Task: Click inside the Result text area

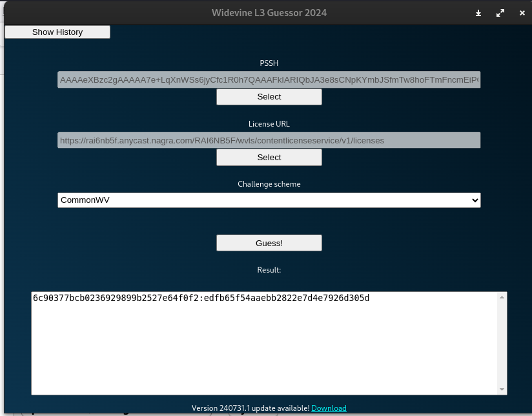Action: click(269, 343)
